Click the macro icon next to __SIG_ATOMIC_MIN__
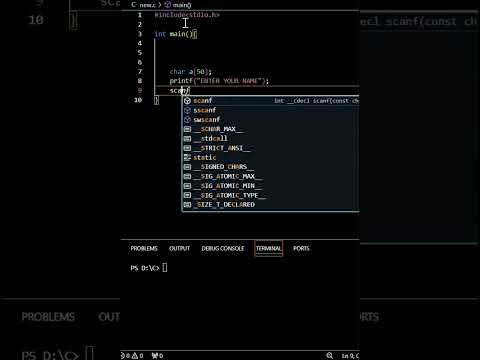This screenshot has width=480, height=360. (x=187, y=186)
